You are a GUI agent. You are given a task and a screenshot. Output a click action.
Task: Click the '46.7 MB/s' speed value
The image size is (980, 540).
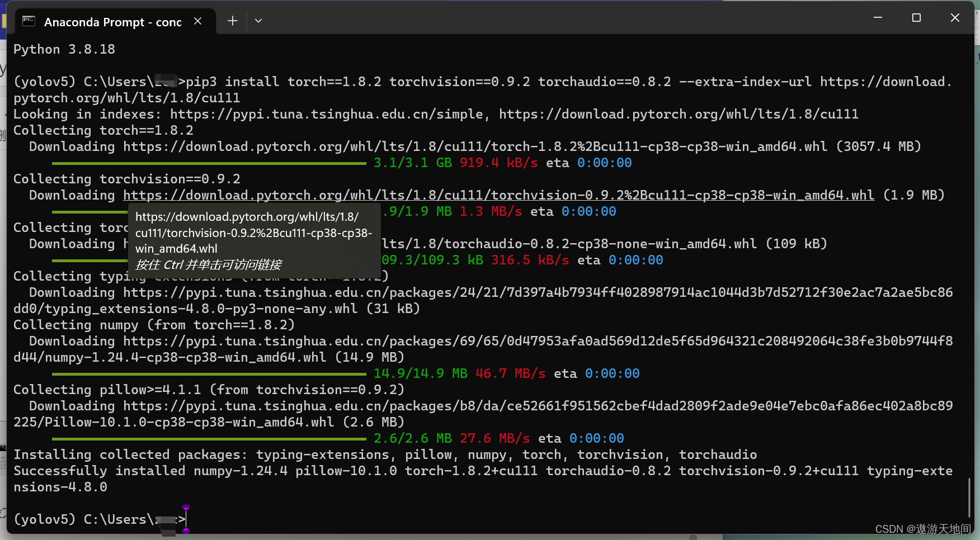click(510, 373)
